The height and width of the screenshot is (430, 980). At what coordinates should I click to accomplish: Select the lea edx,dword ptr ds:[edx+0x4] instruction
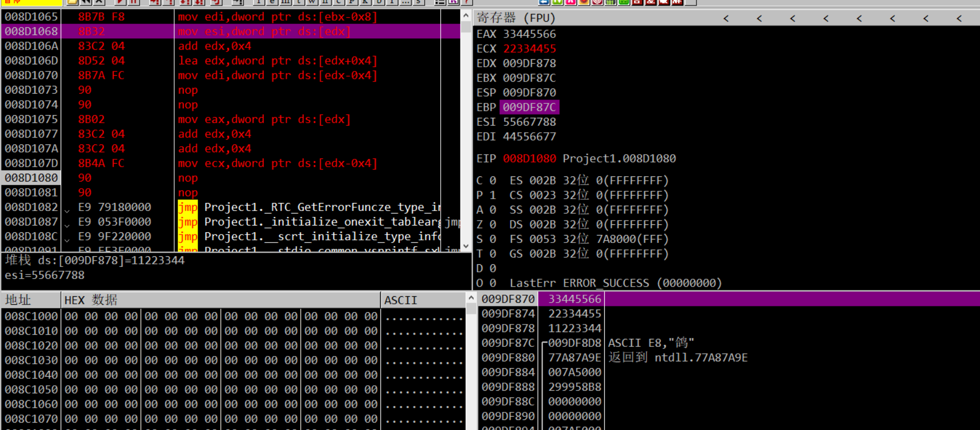coord(278,61)
